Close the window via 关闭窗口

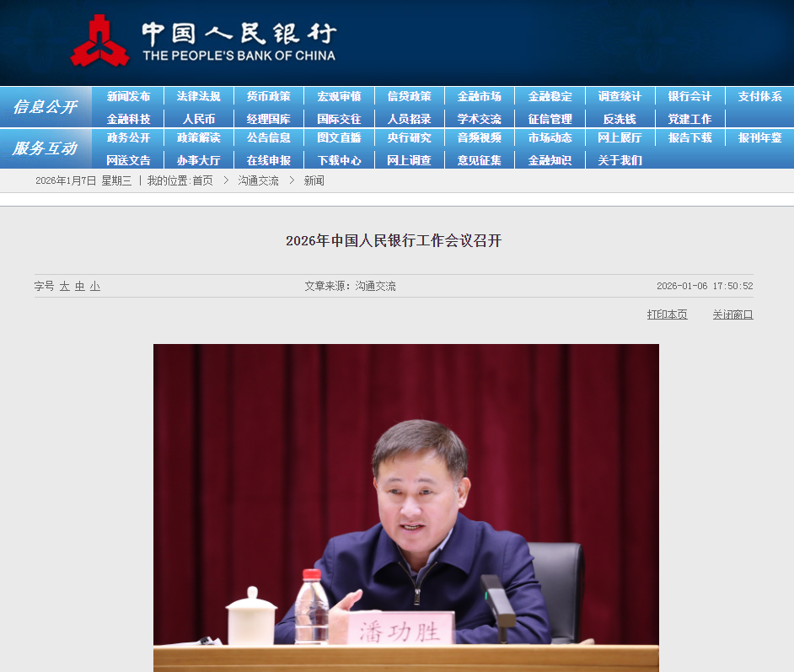[x=732, y=314]
